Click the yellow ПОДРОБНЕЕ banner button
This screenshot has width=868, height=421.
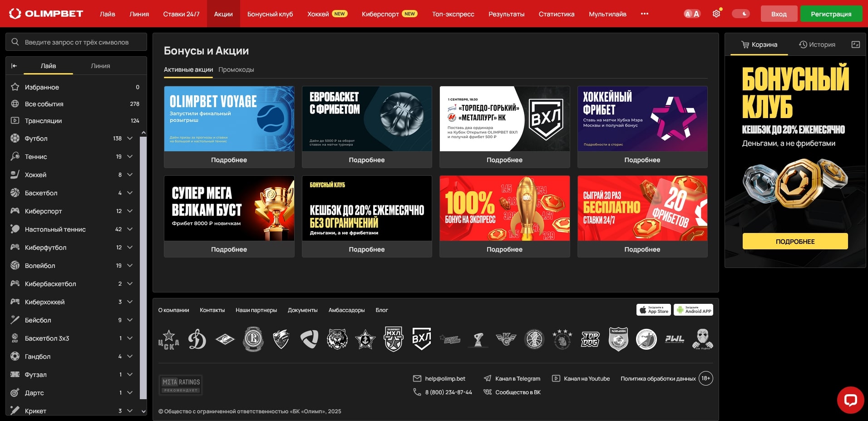795,241
